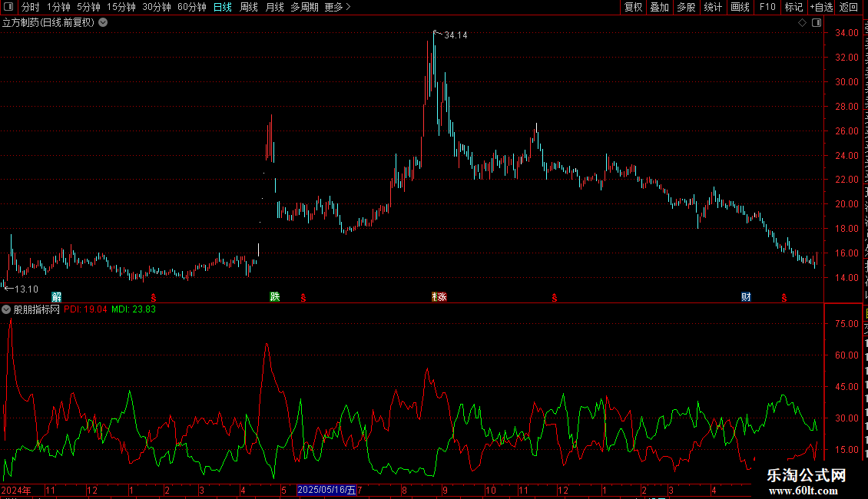This screenshot has width=868, height=499.
Task: Click the 13.10 low price label
Action: point(26,289)
